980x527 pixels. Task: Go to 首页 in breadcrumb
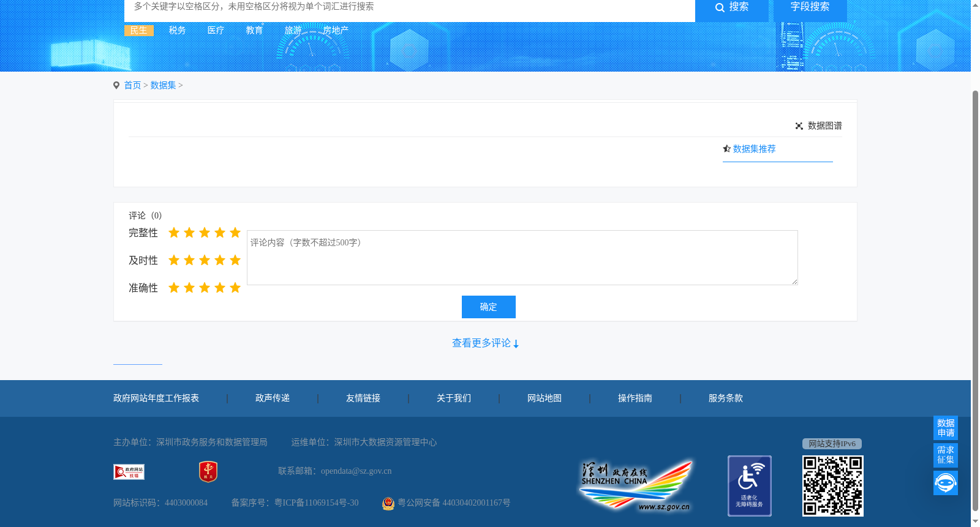(x=132, y=85)
